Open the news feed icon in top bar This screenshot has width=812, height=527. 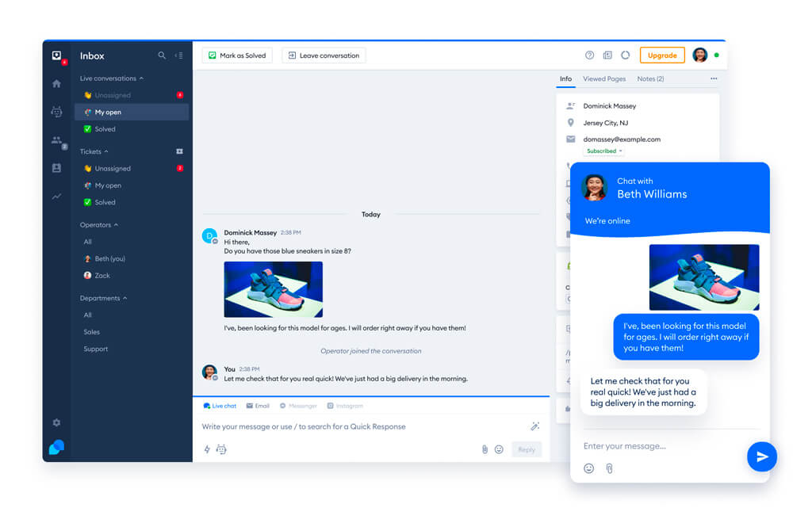click(607, 55)
